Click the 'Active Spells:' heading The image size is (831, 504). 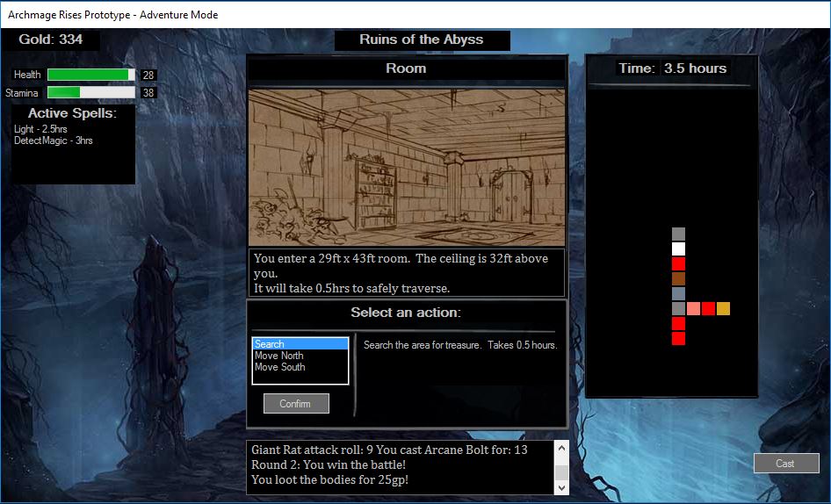pos(72,113)
